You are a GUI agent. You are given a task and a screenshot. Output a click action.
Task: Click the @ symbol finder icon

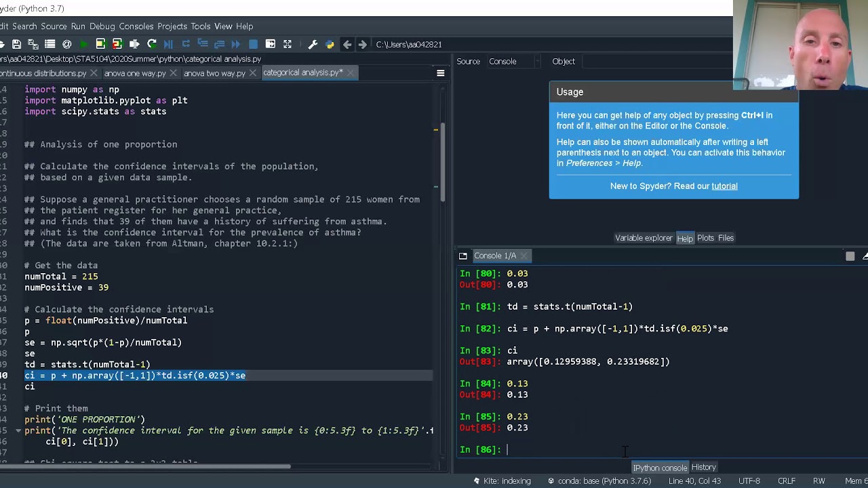pos(66,44)
